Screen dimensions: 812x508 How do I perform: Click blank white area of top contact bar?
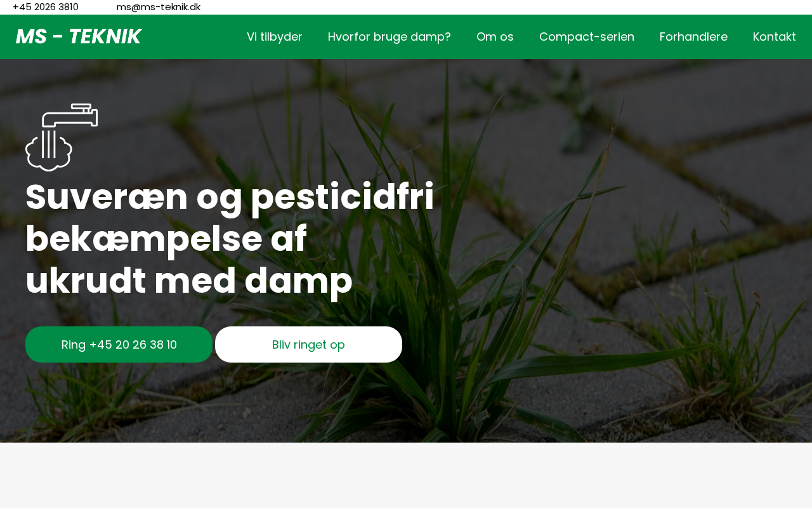point(507,7)
